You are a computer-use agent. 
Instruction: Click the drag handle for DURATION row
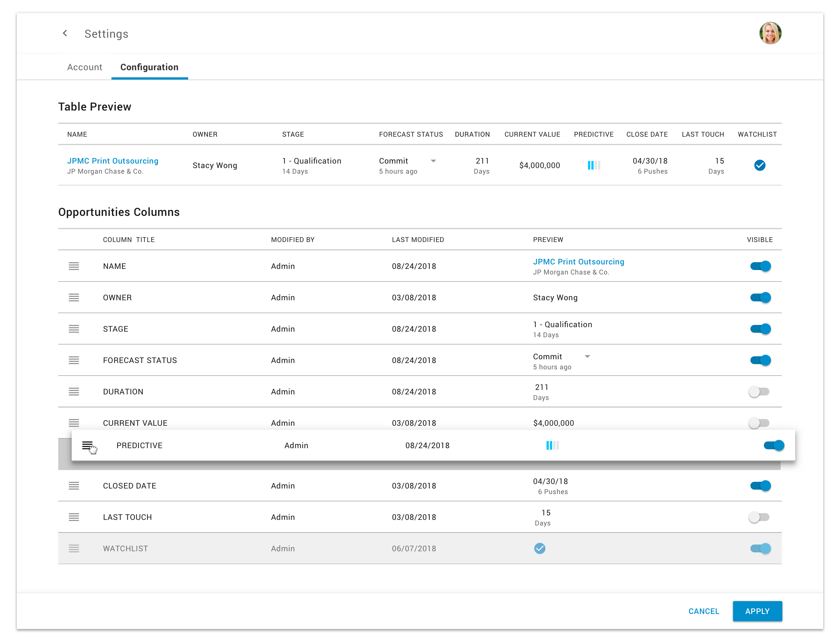(74, 391)
